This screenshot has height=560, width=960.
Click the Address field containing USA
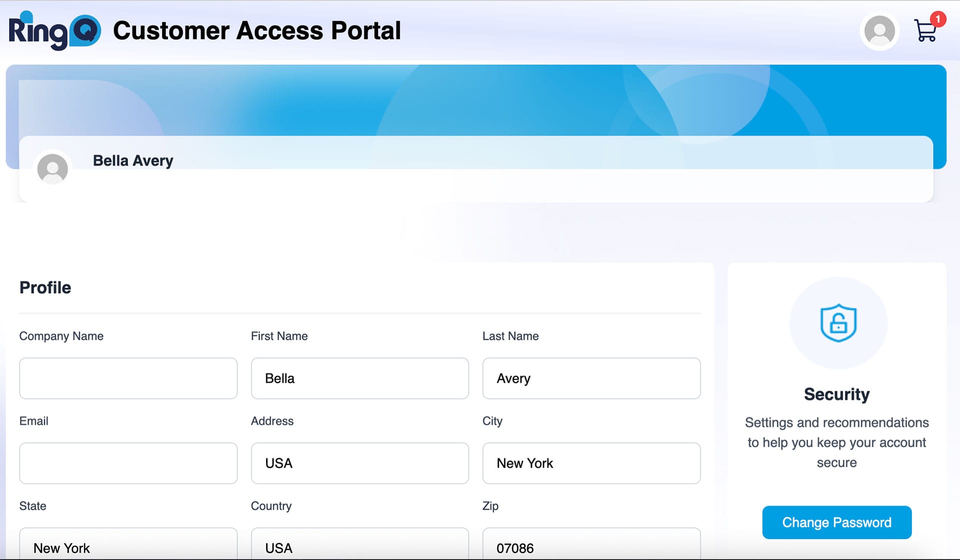tap(359, 463)
